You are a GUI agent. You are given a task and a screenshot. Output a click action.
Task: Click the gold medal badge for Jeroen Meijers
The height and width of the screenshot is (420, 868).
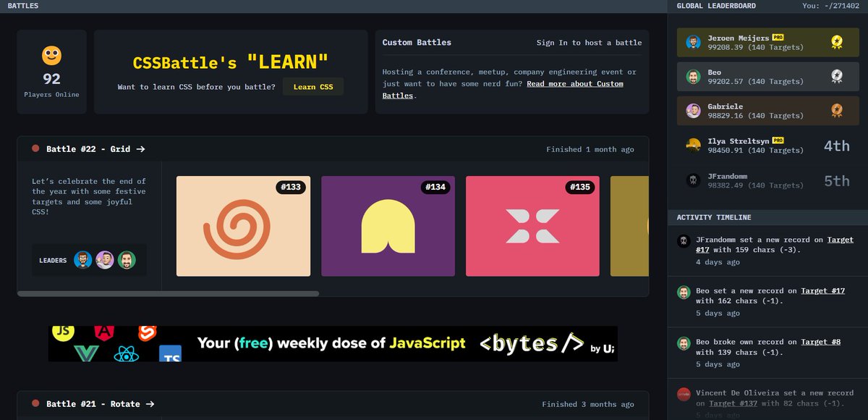(837, 42)
